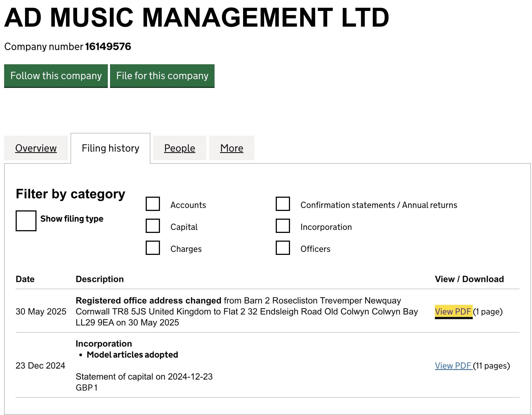Select the Filing history tab
Screen dimensions: 532x415
pyautogui.click(x=110, y=148)
